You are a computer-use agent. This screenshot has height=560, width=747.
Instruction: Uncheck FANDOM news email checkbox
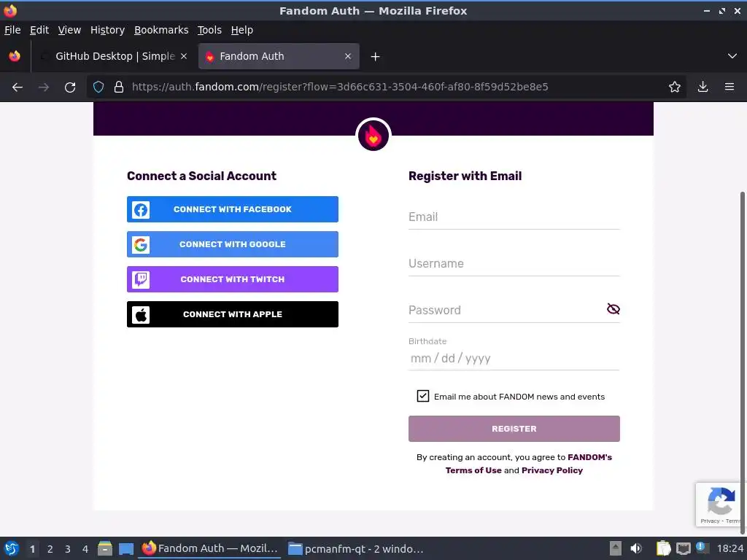click(x=422, y=396)
